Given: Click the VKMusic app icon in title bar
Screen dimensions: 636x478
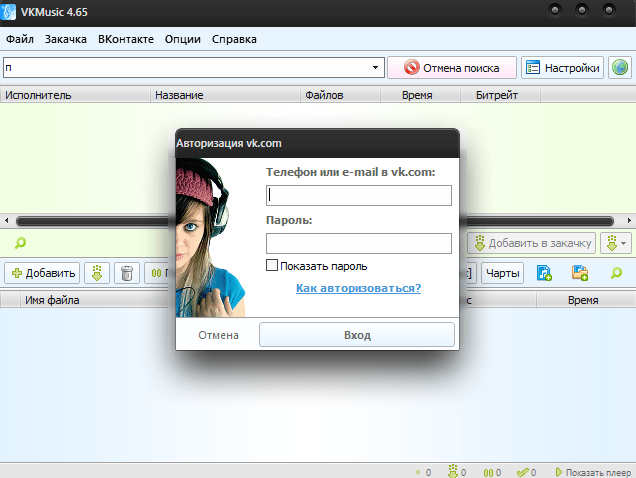Looking at the screenshot, I should click(8, 12).
